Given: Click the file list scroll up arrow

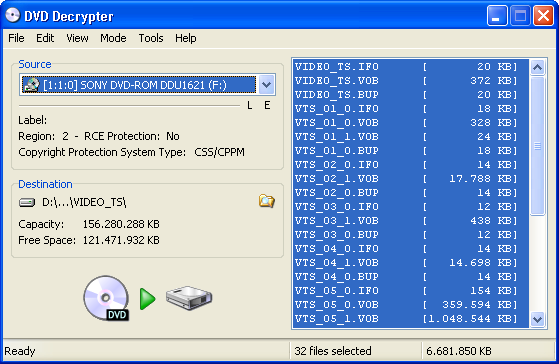Looking at the screenshot, I should tap(537, 67).
